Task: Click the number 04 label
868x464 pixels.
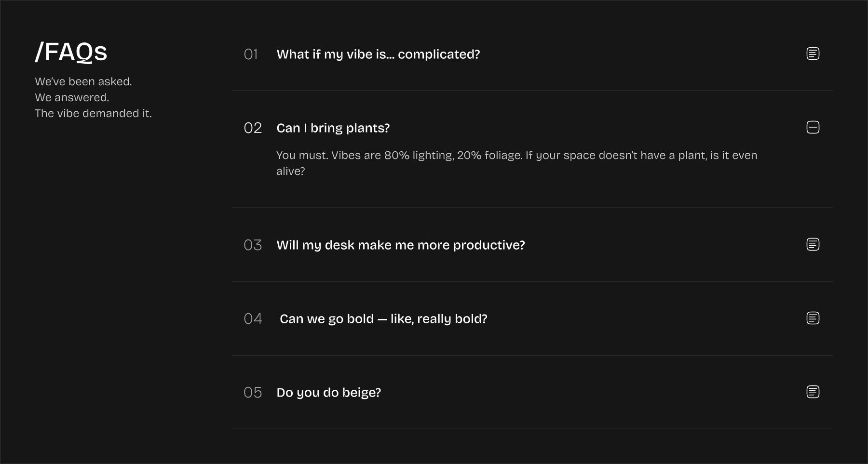Action: click(x=253, y=319)
